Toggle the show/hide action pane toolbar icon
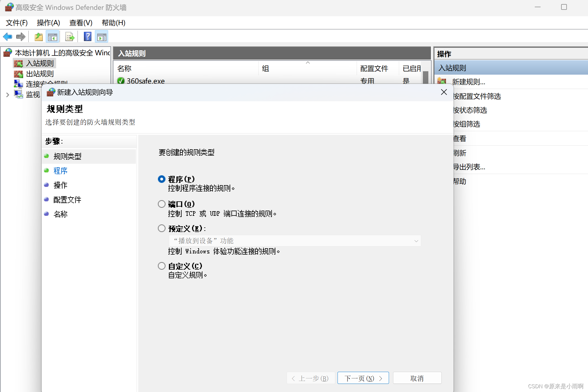Screen dimensions: 588x392 tap(101, 36)
